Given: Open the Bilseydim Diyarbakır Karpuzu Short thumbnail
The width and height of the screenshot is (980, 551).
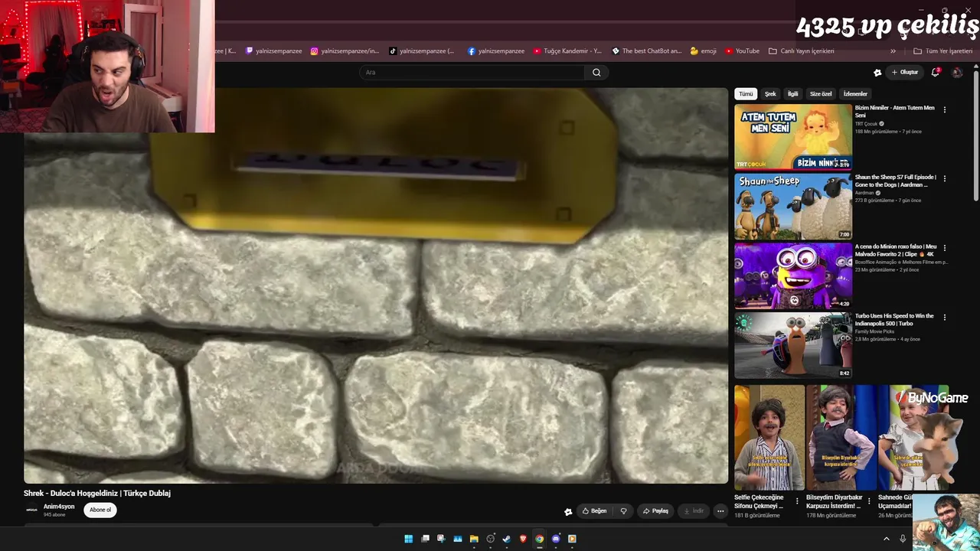Looking at the screenshot, I should coord(841,438).
